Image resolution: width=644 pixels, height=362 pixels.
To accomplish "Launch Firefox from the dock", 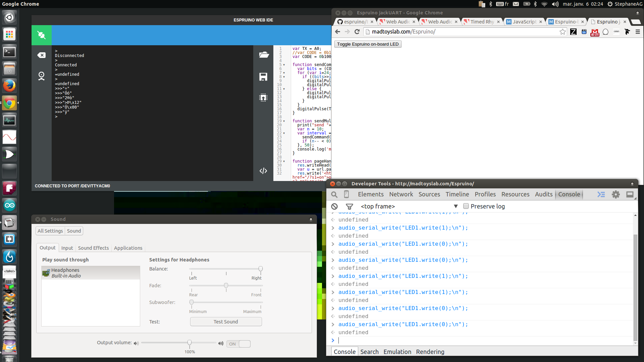I will [x=9, y=85].
